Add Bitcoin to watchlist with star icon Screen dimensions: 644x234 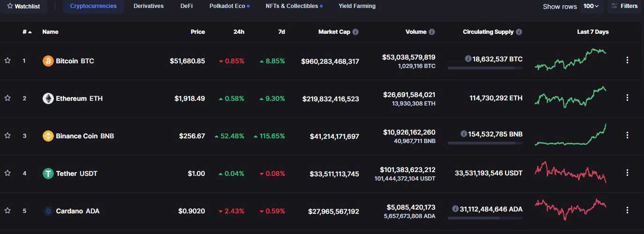click(x=7, y=60)
